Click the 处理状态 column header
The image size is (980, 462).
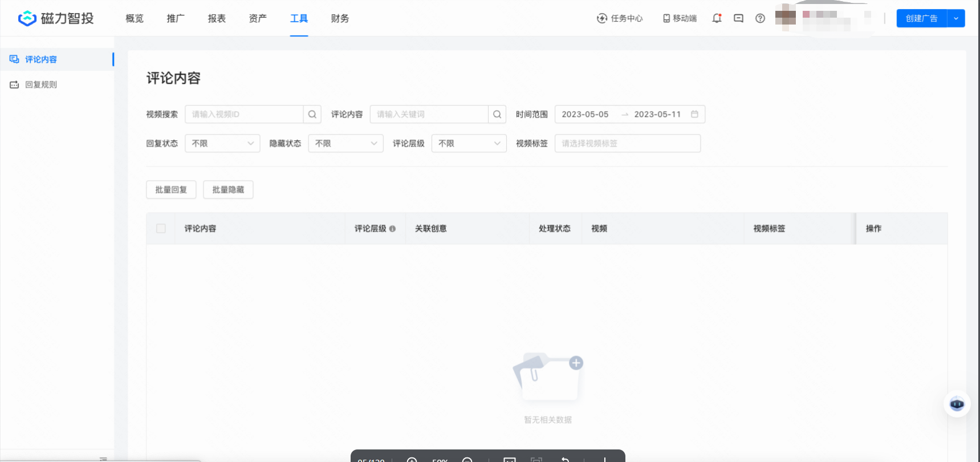pyautogui.click(x=555, y=228)
